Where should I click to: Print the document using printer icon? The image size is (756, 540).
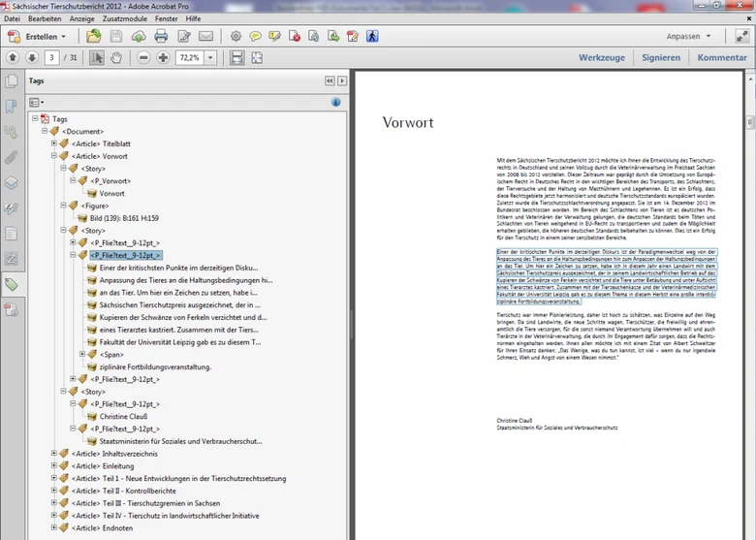point(161,36)
